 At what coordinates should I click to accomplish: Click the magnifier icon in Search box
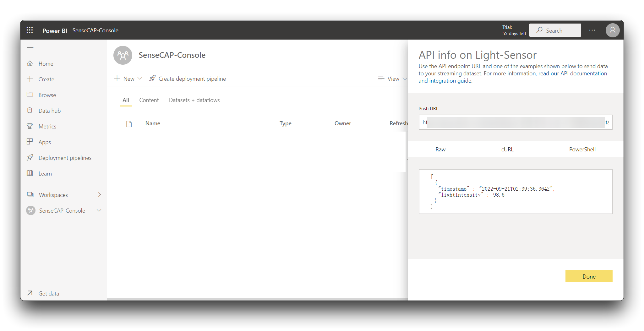coord(539,30)
